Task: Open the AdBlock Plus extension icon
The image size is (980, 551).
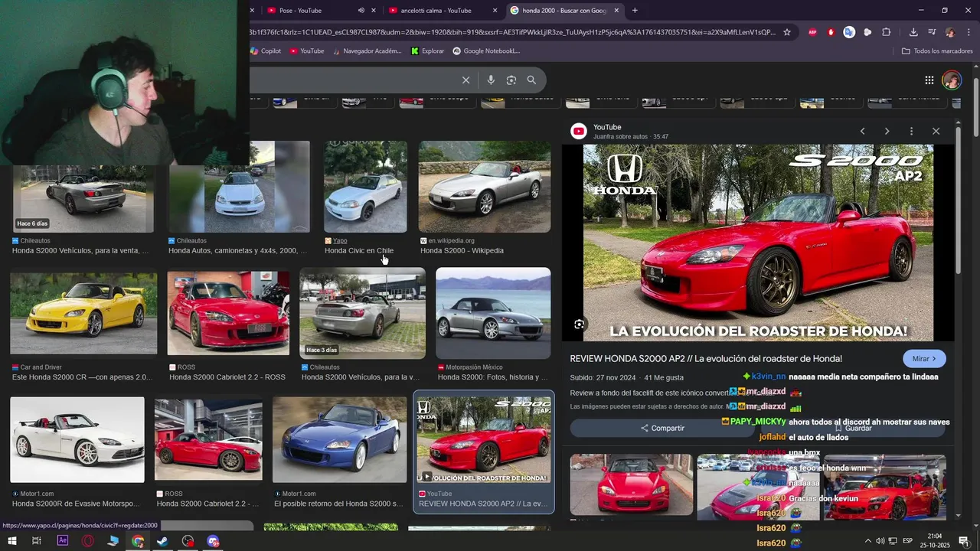Action: click(x=812, y=32)
